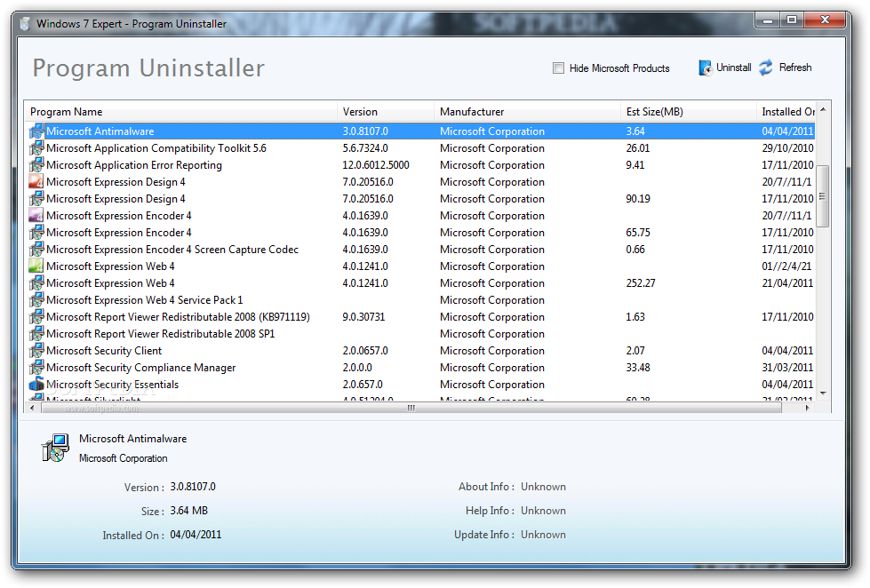The width and height of the screenshot is (870, 588).
Task: Select Microsoft Security Compliance Manager row
Action: pyautogui.click(x=421, y=368)
